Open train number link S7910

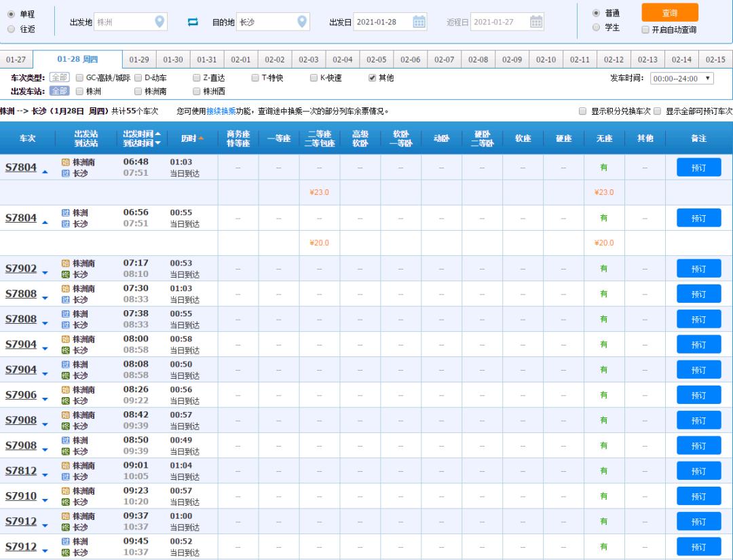(21, 496)
